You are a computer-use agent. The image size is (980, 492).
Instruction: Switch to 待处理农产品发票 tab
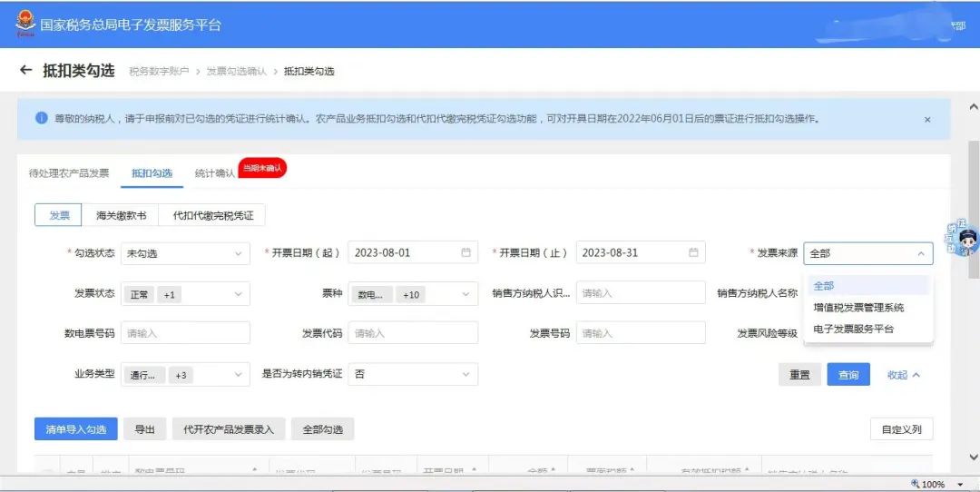[69, 173]
